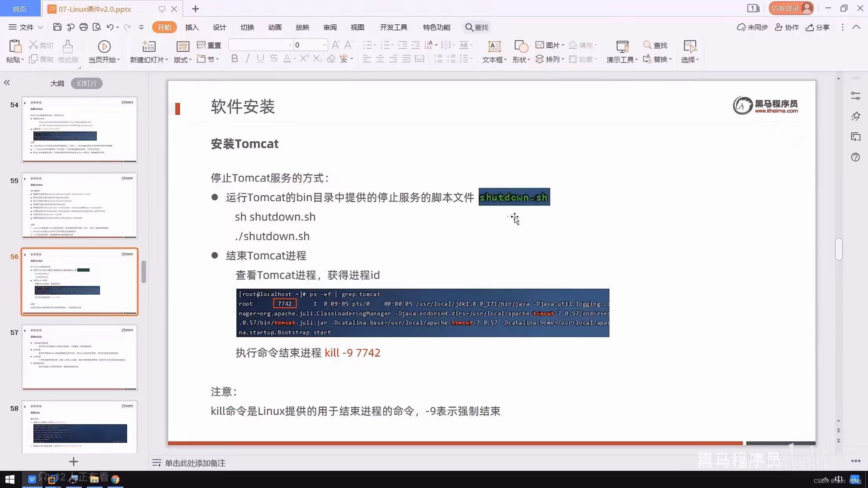Toggle Subscript formatting
868x488 pixels.
pyautogui.click(x=317, y=59)
